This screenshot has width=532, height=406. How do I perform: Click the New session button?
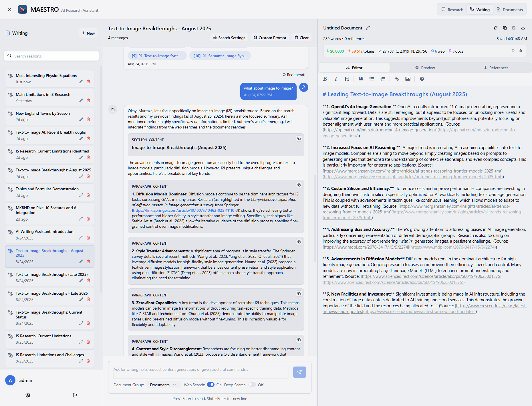[x=88, y=33]
